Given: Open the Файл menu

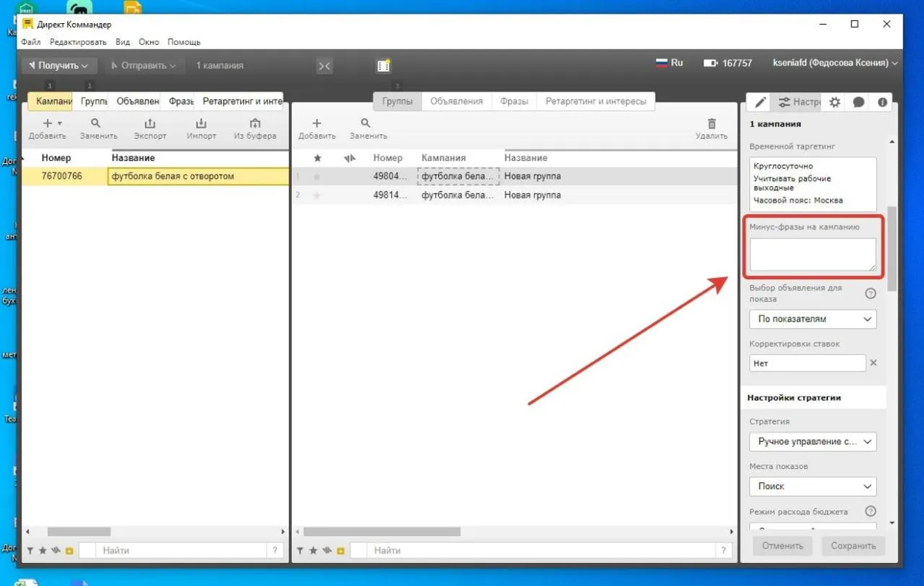Looking at the screenshot, I should click(31, 42).
